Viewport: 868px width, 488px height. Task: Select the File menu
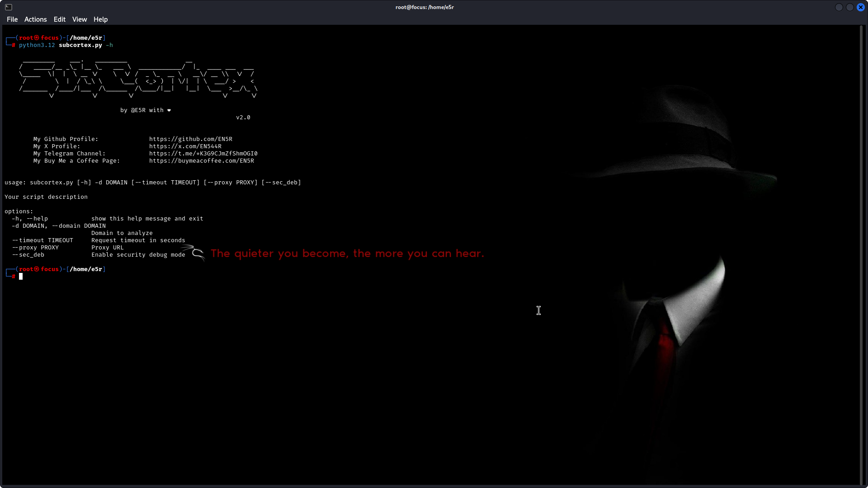(x=12, y=19)
